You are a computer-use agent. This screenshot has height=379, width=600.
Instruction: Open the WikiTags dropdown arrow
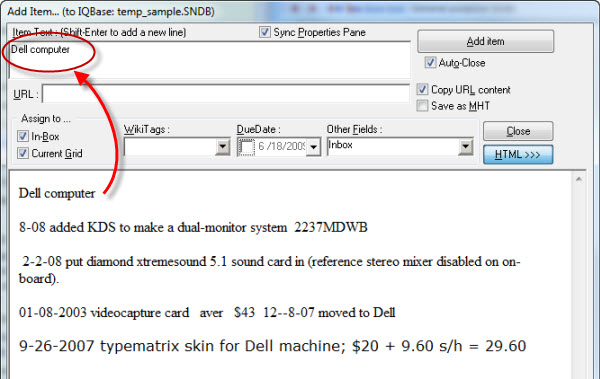click(222, 147)
